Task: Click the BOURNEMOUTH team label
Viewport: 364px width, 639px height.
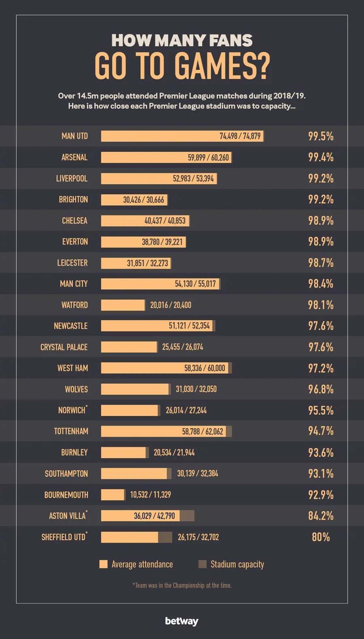Action: [x=66, y=495]
